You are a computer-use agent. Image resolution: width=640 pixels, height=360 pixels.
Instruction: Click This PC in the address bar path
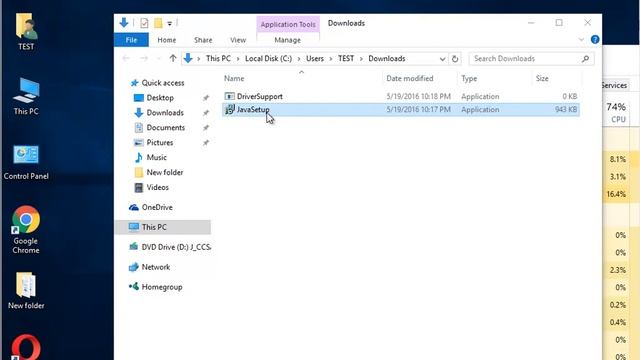(x=218, y=58)
